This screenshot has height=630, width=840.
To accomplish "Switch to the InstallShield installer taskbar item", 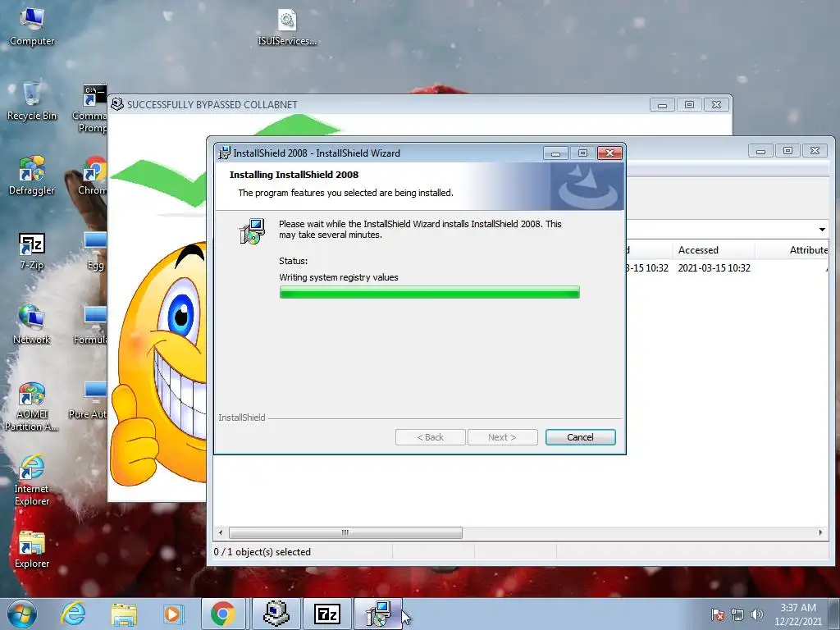I will pos(378,614).
